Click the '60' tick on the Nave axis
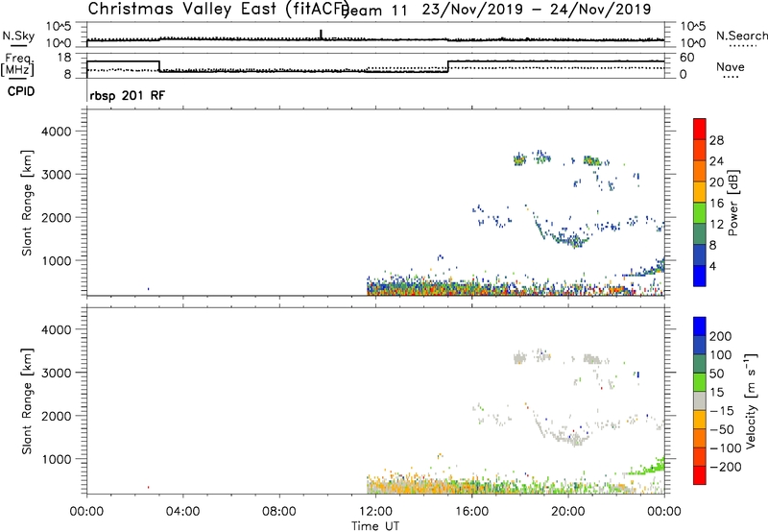Image resolution: width=768 pixels, height=532 pixels. click(x=687, y=58)
